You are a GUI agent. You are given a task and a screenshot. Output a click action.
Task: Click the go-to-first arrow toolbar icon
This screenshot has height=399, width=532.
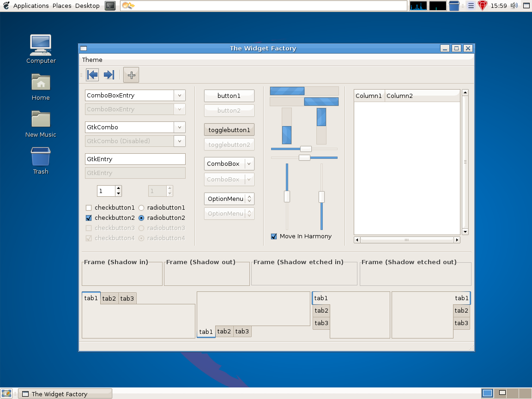(92, 75)
